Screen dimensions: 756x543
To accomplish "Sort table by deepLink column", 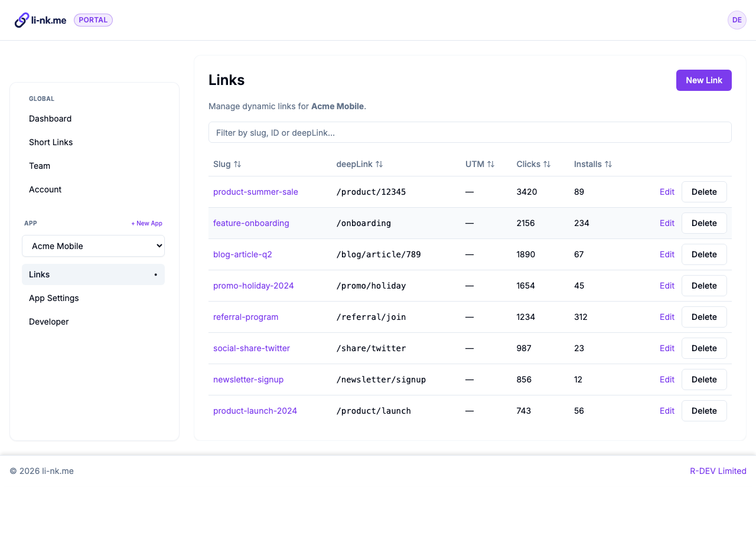I will click(x=359, y=164).
